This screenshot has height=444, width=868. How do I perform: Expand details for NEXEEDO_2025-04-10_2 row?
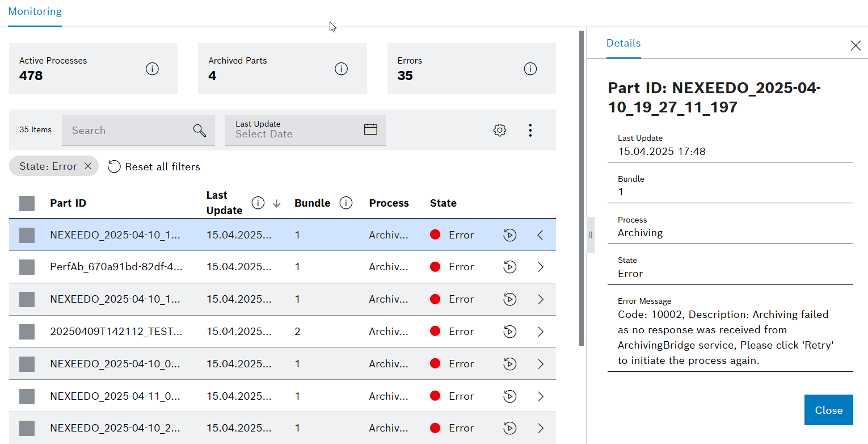540,428
